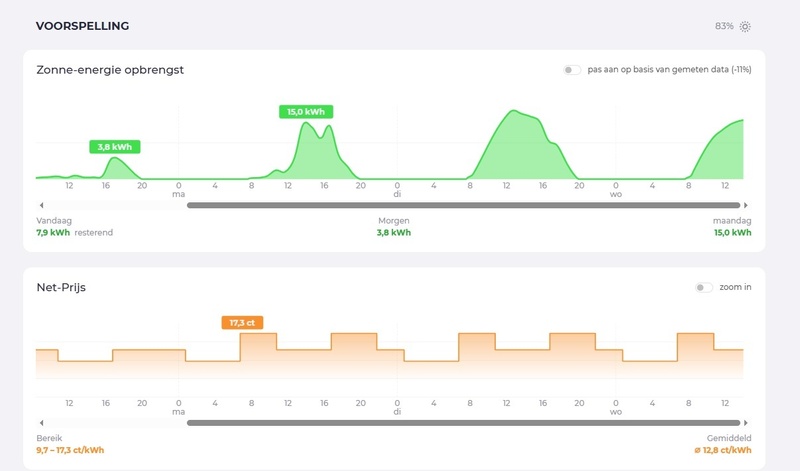Select the 15,0 kWh peak label

(x=306, y=112)
